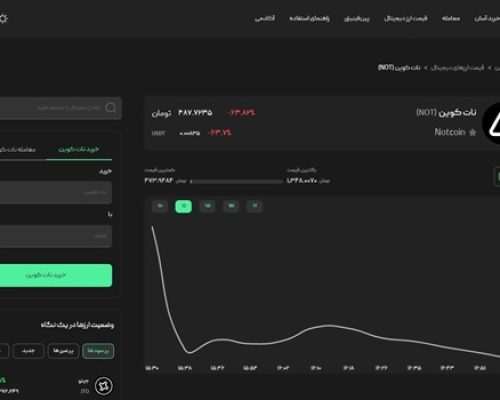This screenshot has width=500, height=400.
Task: Open آکادمی in top navigation
Action: [265, 18]
